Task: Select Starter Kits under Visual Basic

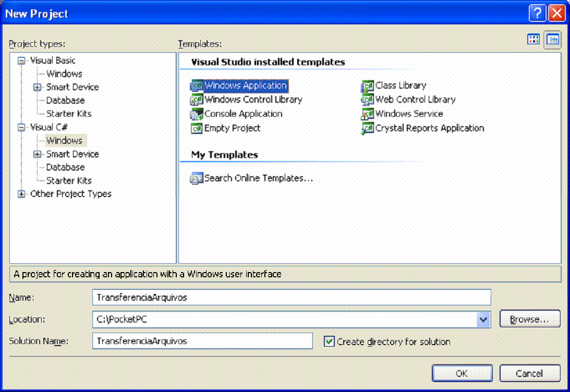Action: (x=69, y=114)
